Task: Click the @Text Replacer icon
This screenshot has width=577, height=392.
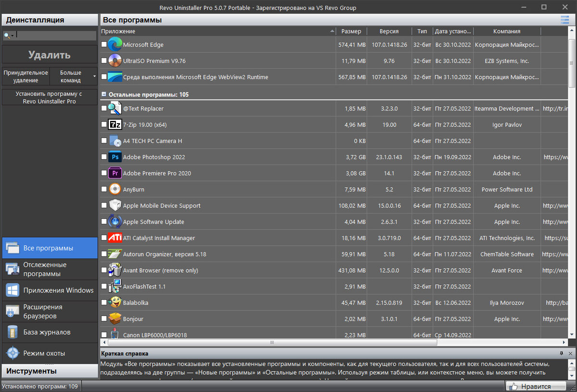Action: point(115,109)
